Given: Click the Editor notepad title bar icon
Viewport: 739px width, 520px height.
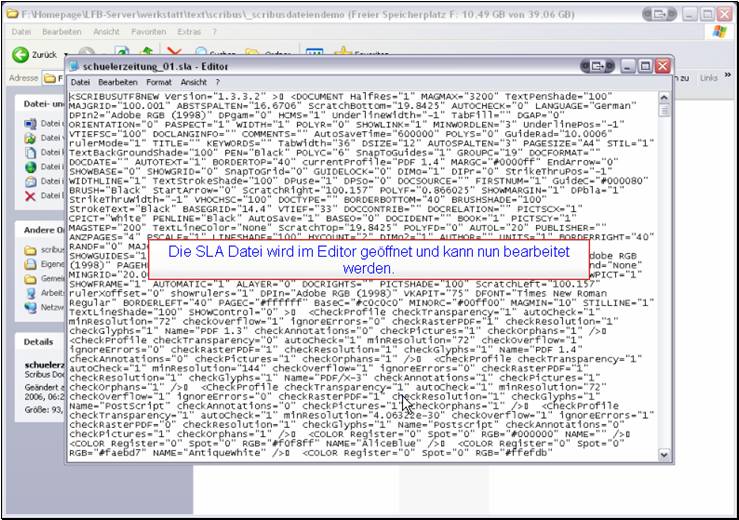Looking at the screenshot, I should point(76,65).
